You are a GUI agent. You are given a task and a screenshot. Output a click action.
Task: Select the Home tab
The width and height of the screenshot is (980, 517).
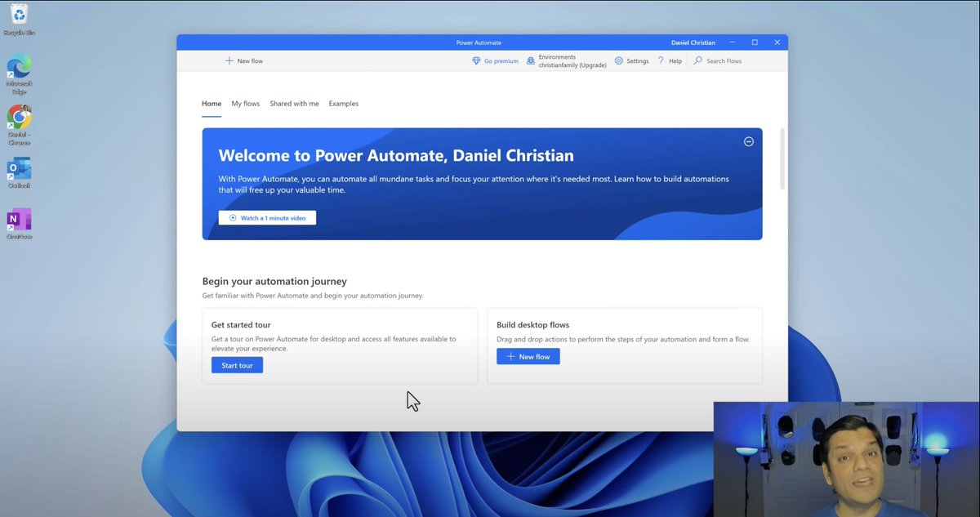tap(212, 104)
